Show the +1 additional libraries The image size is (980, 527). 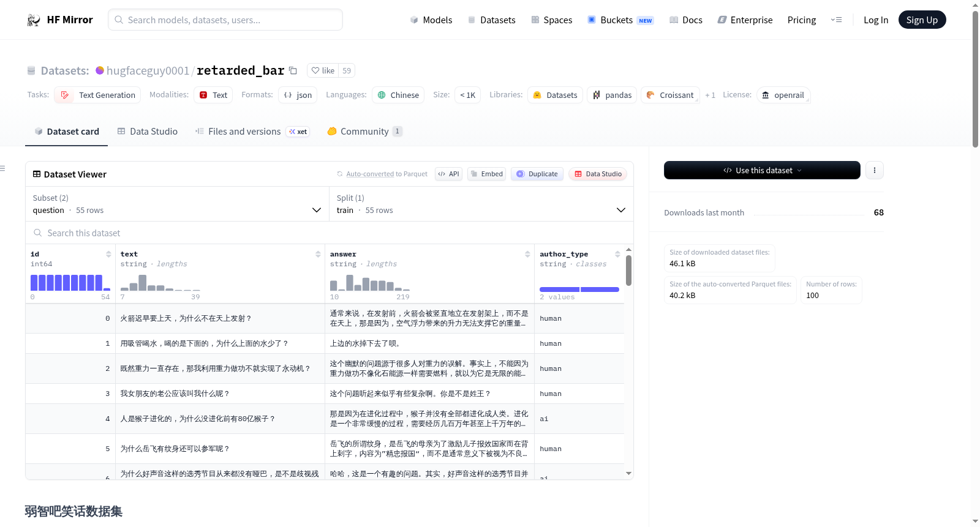pos(710,95)
